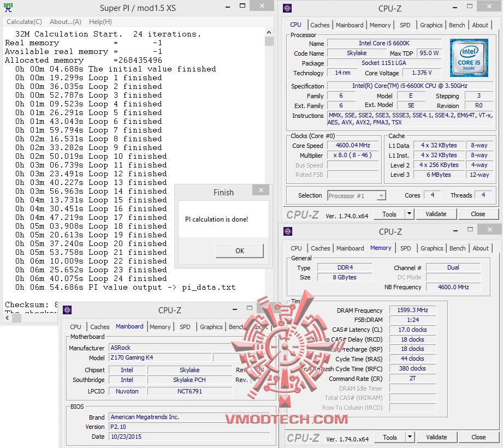Maximize the Mainboard CPU-Z window
503x448 pixels.
tap(250, 308)
